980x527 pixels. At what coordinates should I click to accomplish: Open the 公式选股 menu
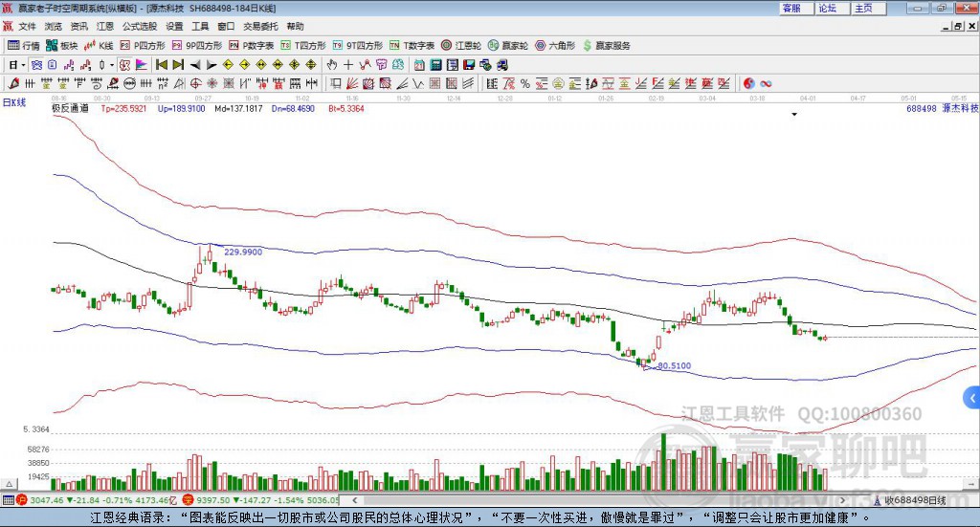coord(140,26)
